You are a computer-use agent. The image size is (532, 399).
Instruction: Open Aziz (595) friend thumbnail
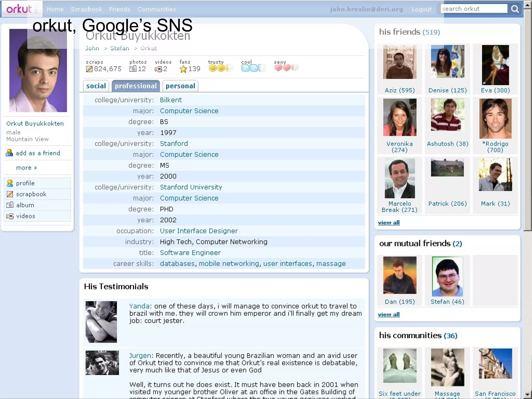pyautogui.click(x=400, y=62)
